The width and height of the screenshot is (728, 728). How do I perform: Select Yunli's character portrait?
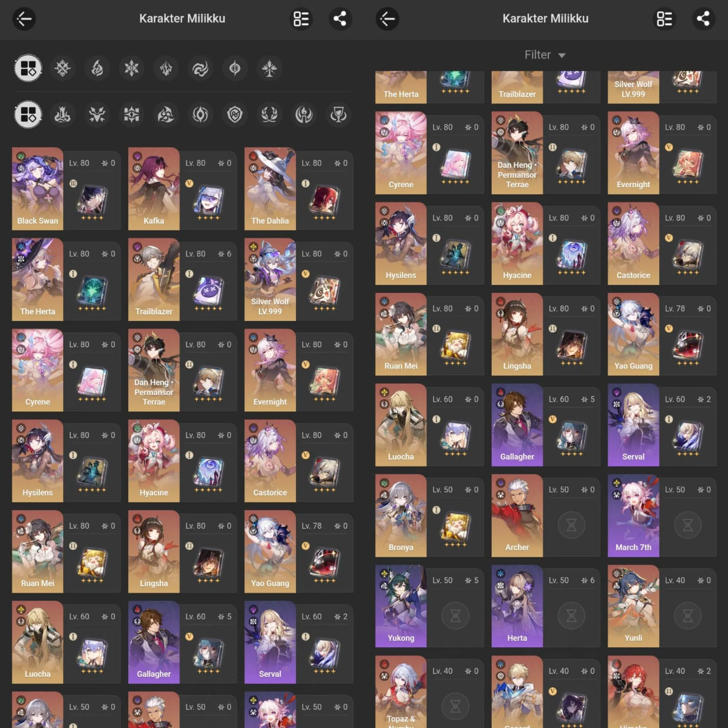[x=633, y=606]
